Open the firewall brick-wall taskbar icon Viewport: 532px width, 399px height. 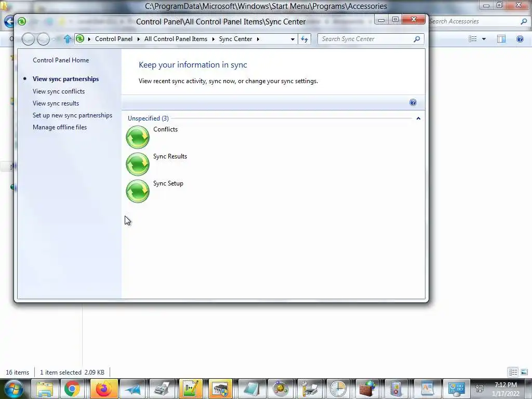pos(368,389)
